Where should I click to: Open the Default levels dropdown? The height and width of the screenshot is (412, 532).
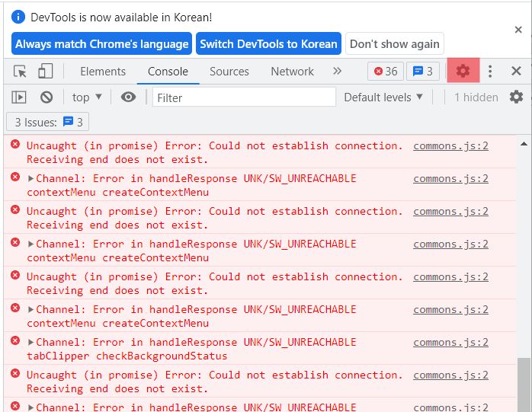383,97
